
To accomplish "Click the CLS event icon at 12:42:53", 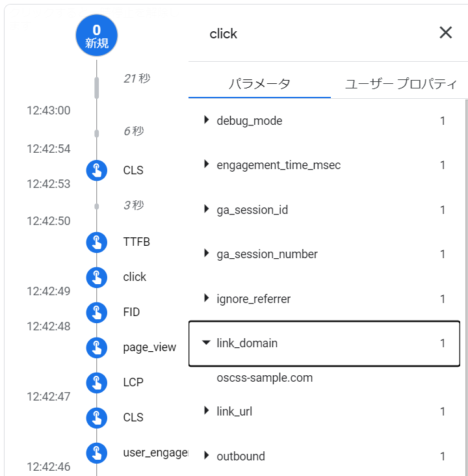I will (x=96, y=170).
